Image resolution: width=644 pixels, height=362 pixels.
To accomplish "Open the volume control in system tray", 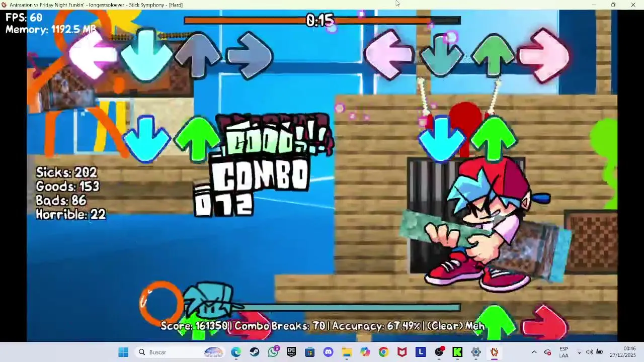I will click(589, 352).
